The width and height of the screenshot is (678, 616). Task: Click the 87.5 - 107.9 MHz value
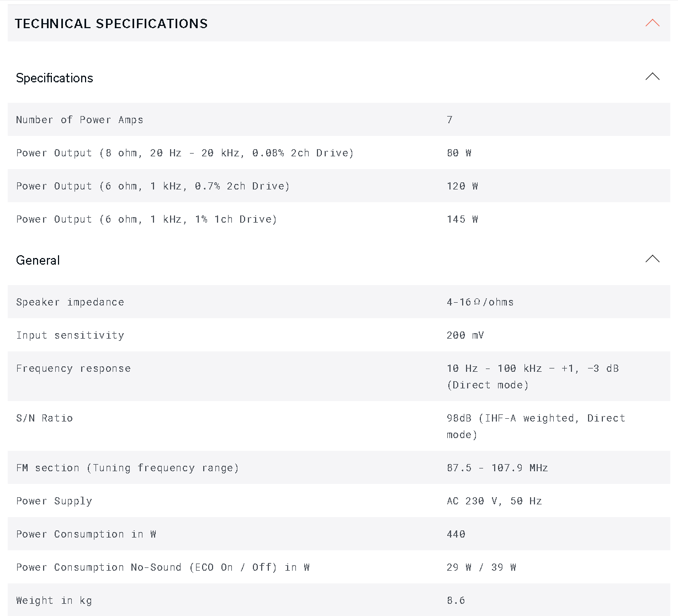[x=497, y=468]
